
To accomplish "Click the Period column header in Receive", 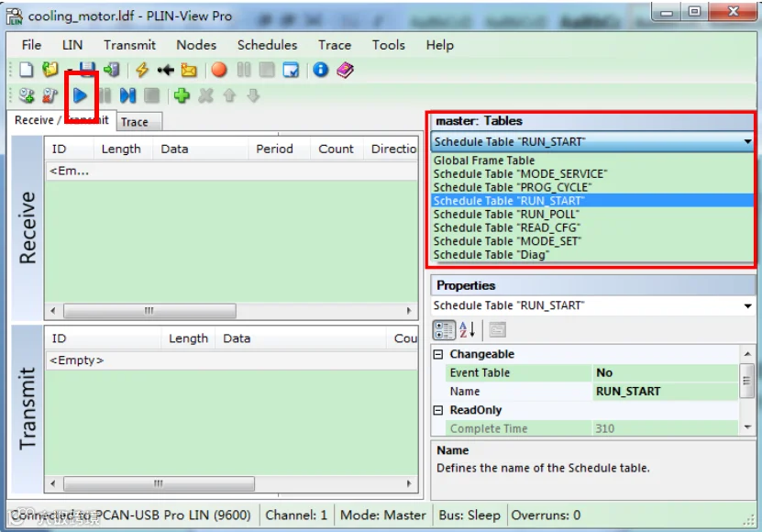I will pos(279,149).
